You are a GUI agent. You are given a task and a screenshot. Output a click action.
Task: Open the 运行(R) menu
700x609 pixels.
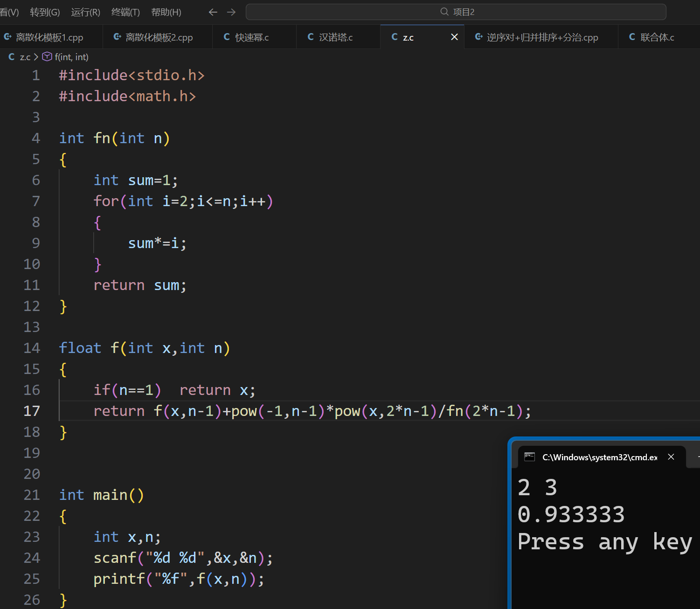(x=85, y=12)
